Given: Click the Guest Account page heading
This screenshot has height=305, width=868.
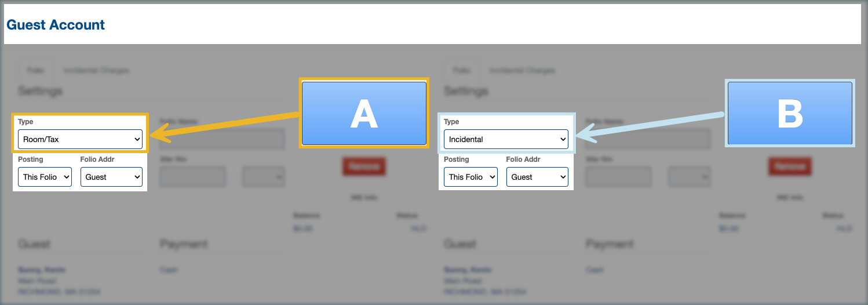Looking at the screenshot, I should pyautogui.click(x=56, y=25).
